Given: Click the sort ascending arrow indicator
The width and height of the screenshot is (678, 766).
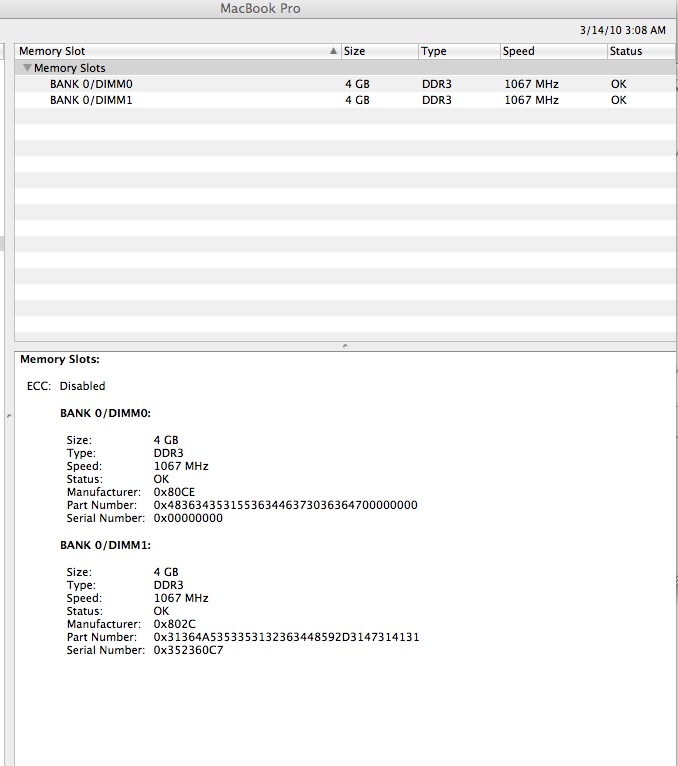Looking at the screenshot, I should click(x=333, y=51).
